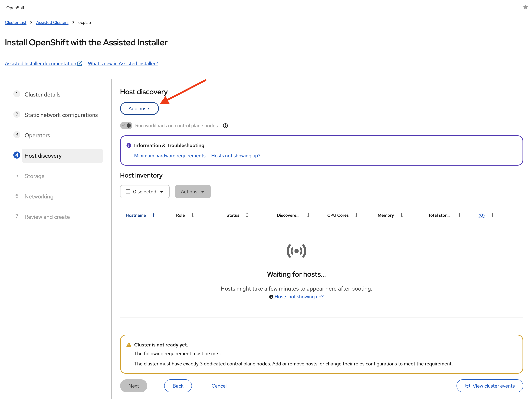Navigate to the Networking step

click(x=39, y=196)
